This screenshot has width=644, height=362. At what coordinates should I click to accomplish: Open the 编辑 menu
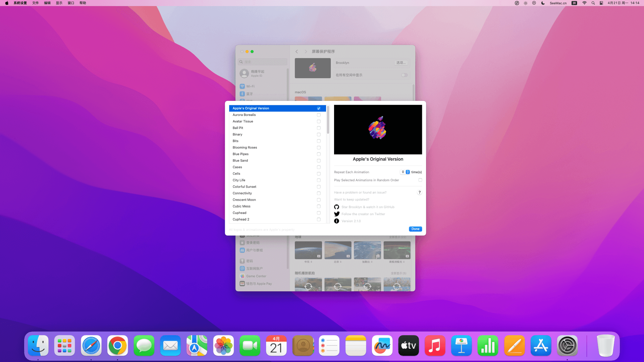click(47, 3)
